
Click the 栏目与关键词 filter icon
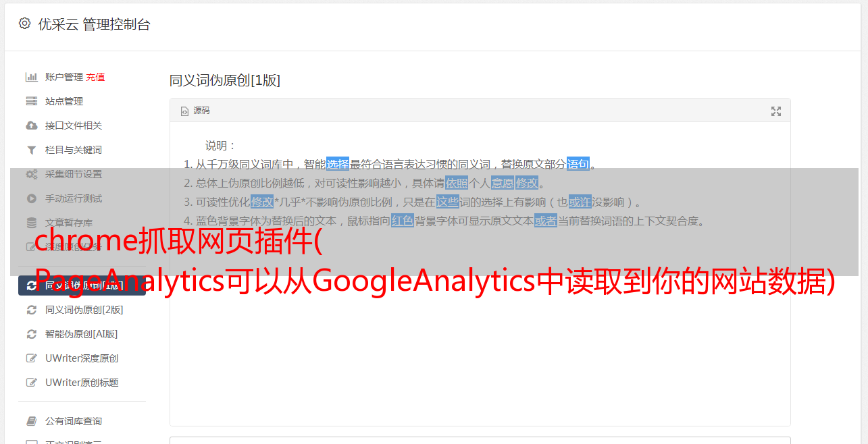pyautogui.click(x=31, y=150)
